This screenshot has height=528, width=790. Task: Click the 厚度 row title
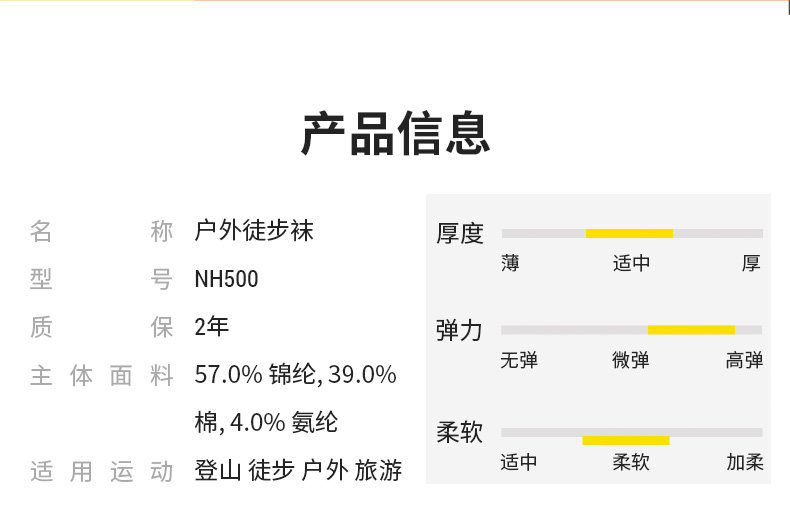[x=460, y=234]
